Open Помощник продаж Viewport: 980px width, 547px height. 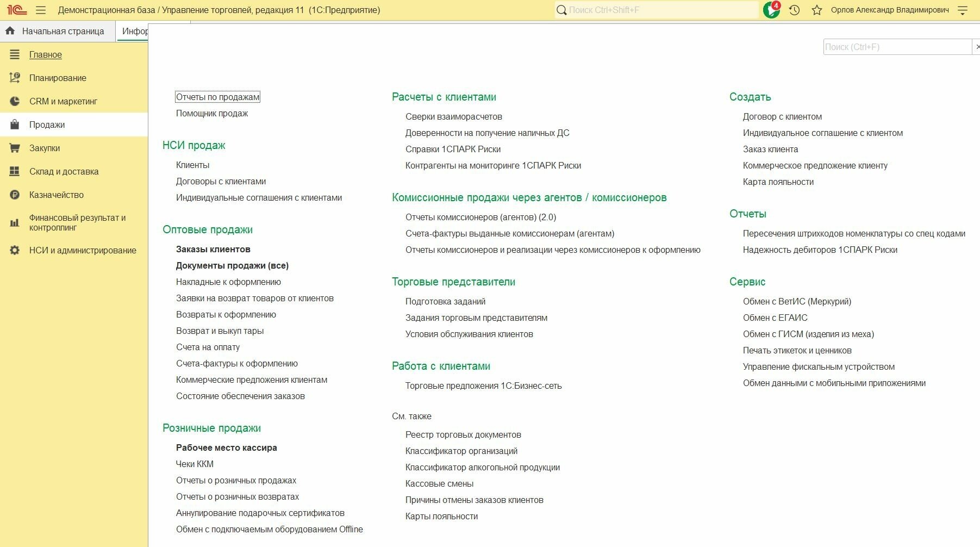click(212, 113)
